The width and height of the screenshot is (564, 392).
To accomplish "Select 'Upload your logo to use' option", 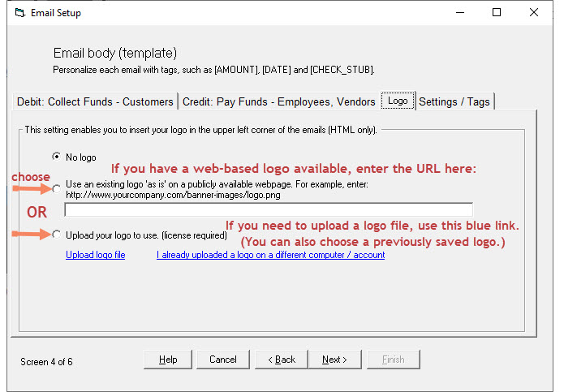I will [55, 235].
